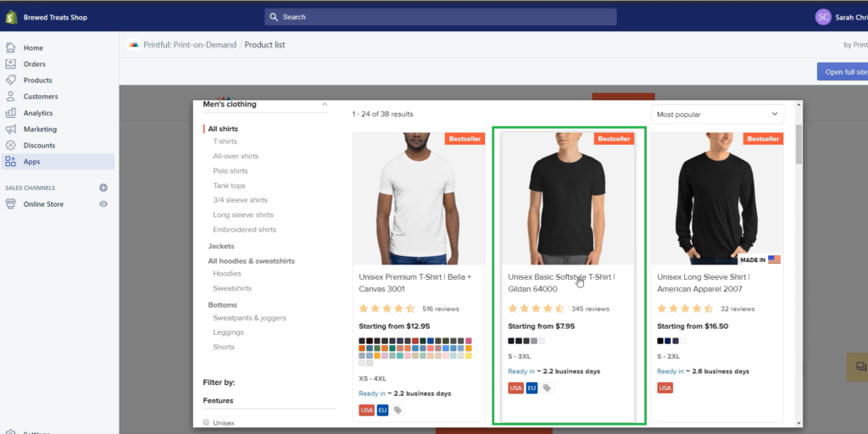This screenshot has width=868, height=434.
Task: Open Discounts from the sidebar
Action: click(x=39, y=146)
